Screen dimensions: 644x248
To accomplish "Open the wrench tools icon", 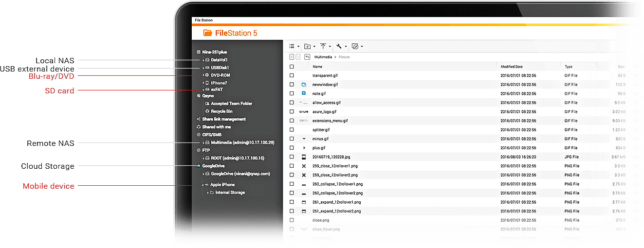I will 339,46.
